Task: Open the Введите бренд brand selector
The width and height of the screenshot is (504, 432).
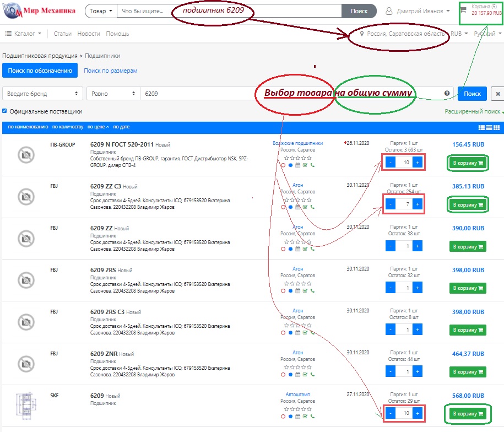Action: (43, 94)
